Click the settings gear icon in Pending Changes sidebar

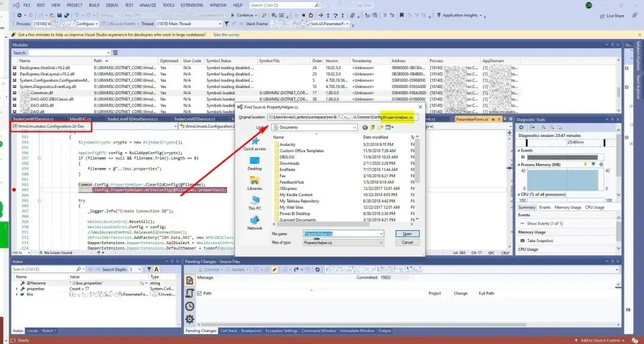click(x=189, y=319)
